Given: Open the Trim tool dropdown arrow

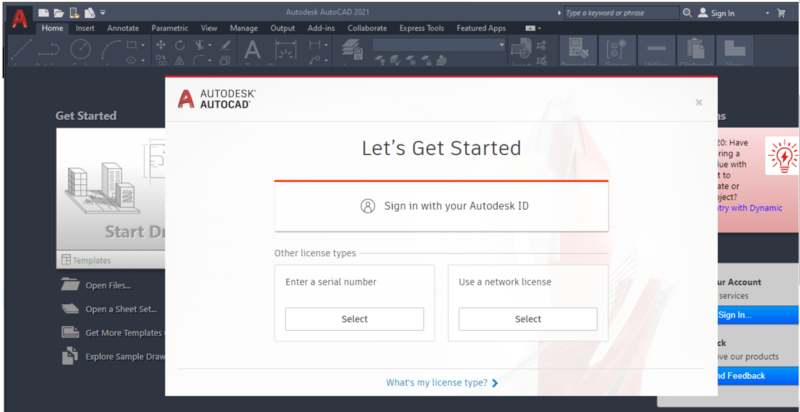Looking at the screenshot, I should tap(210, 45).
